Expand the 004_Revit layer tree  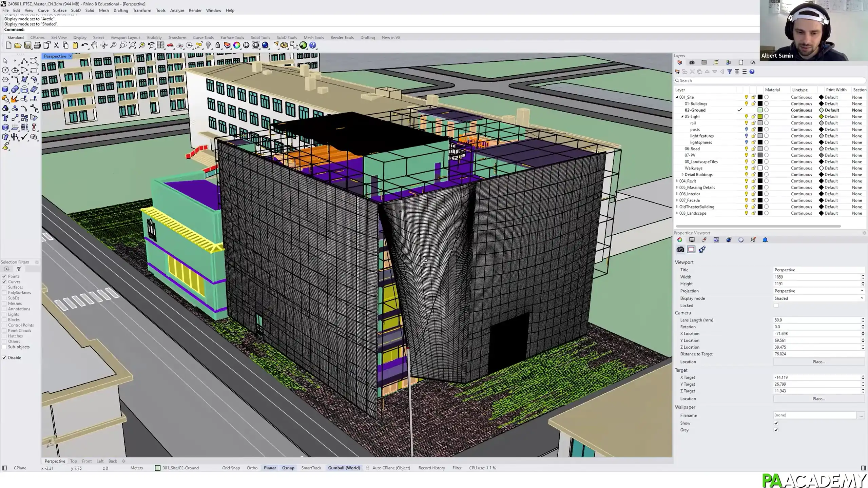point(677,181)
